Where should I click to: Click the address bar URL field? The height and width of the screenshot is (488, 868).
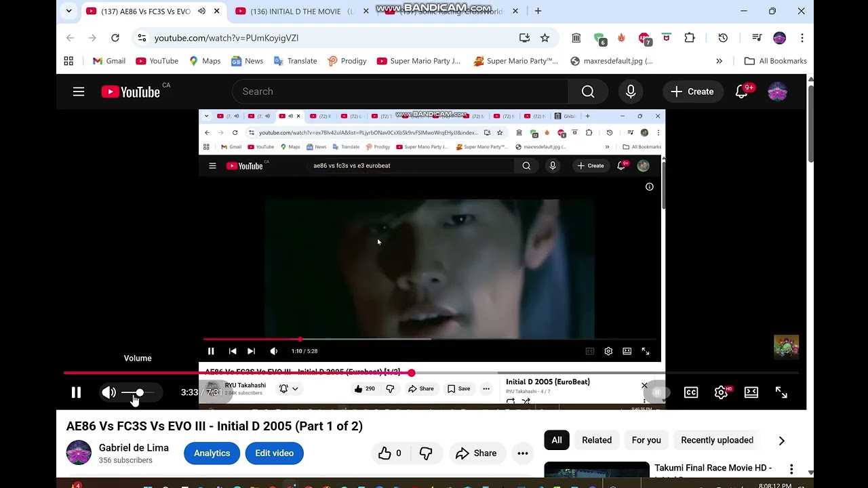coord(332,38)
